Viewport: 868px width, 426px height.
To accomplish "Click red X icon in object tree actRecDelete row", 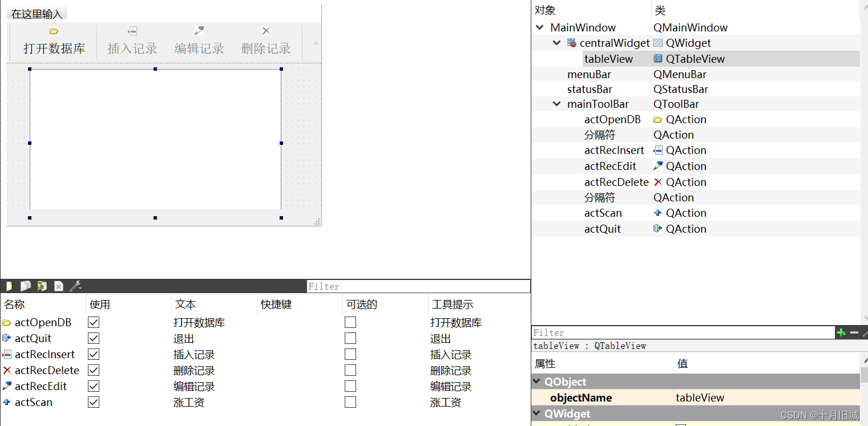I will coord(658,182).
